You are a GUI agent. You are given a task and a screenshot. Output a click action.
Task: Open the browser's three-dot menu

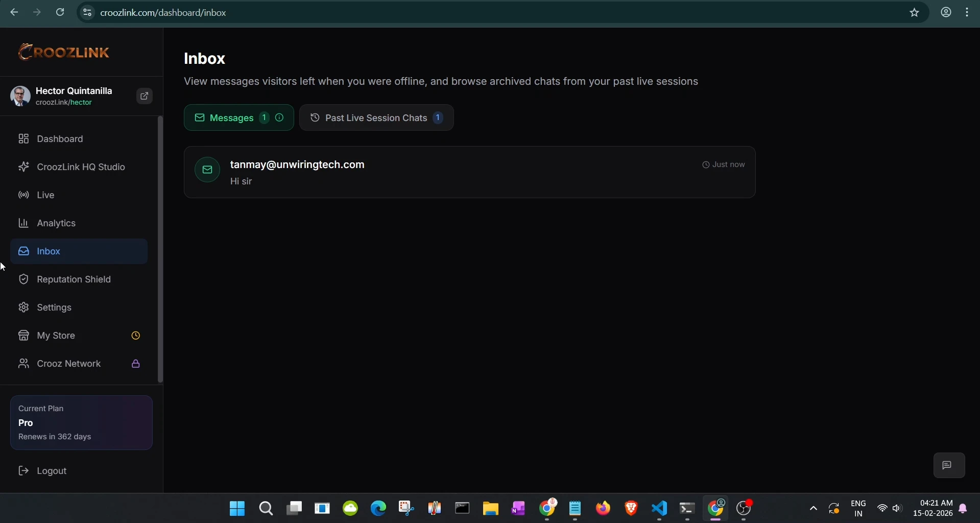[x=968, y=12]
